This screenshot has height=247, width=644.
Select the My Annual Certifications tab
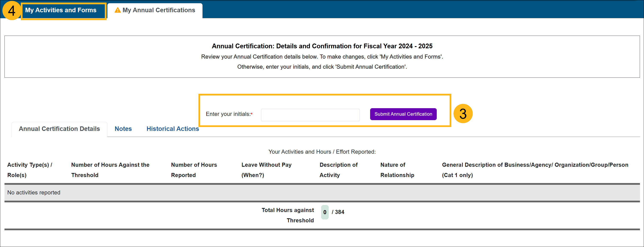click(x=159, y=10)
